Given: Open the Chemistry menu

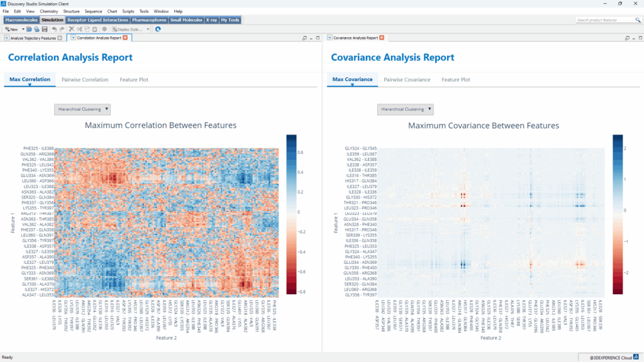Looking at the screenshot, I should [x=49, y=11].
